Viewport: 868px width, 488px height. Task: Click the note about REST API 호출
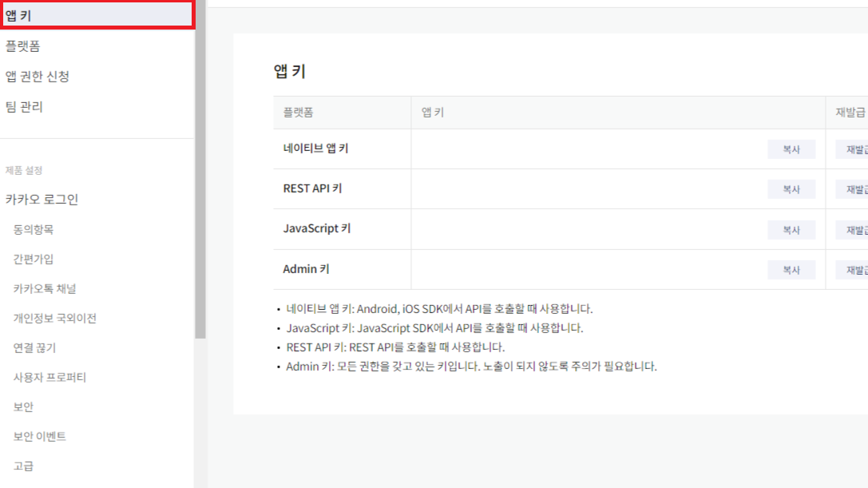[x=395, y=347]
